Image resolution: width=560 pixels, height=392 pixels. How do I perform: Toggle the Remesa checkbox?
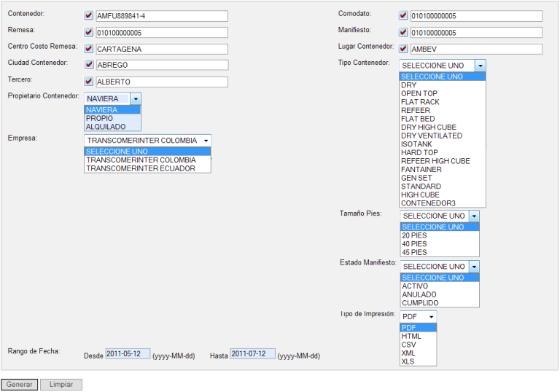pyautogui.click(x=89, y=32)
